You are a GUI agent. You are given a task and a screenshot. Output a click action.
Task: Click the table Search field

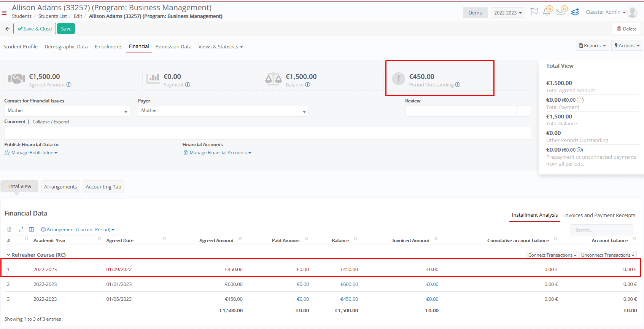601,230
